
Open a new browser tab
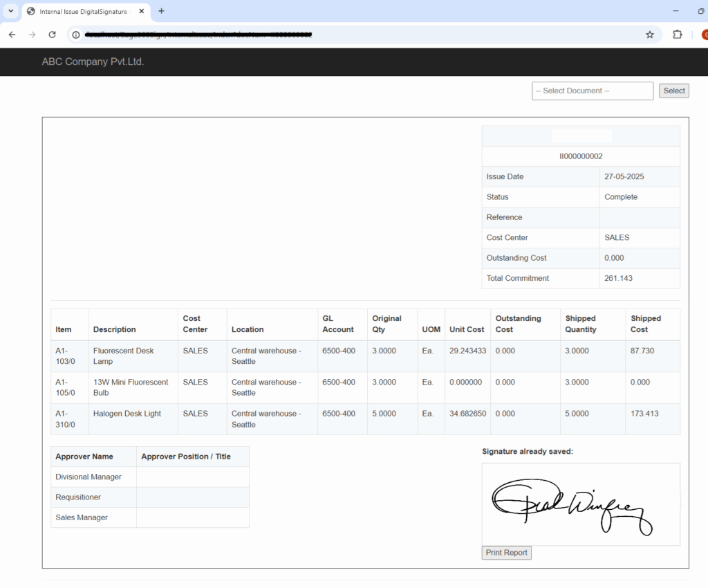click(161, 11)
